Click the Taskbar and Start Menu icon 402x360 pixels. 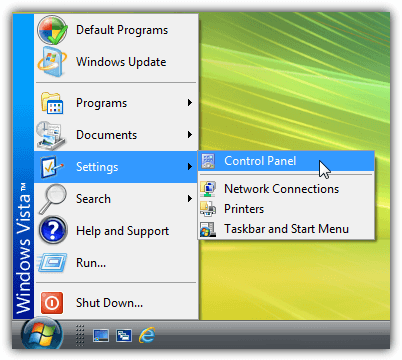point(208,229)
